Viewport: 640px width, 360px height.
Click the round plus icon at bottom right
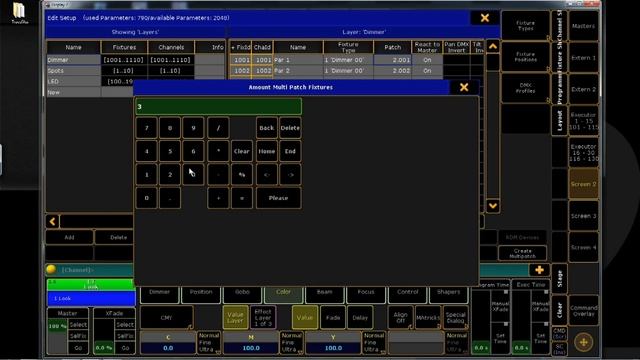click(584, 342)
